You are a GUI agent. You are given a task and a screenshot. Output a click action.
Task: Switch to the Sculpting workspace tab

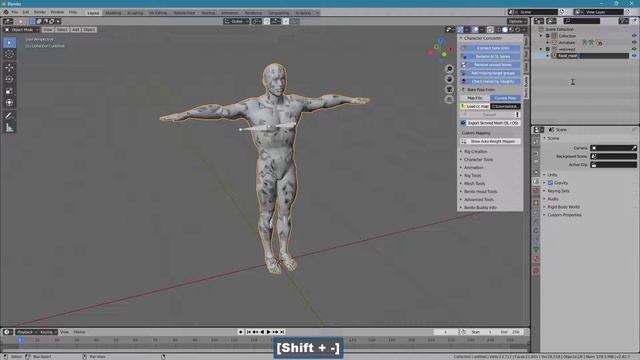135,13
